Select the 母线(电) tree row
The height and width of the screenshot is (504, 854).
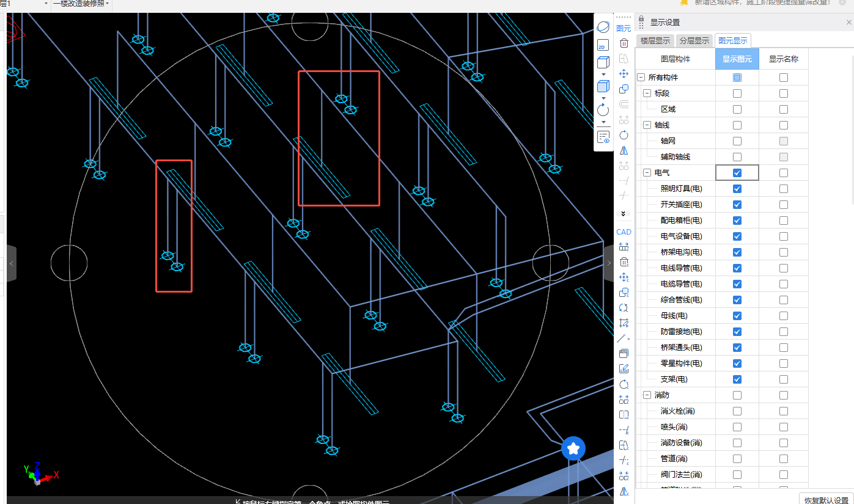674,316
